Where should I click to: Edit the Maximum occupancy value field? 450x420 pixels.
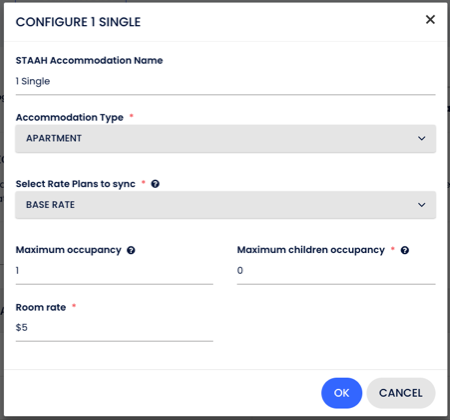pos(114,271)
